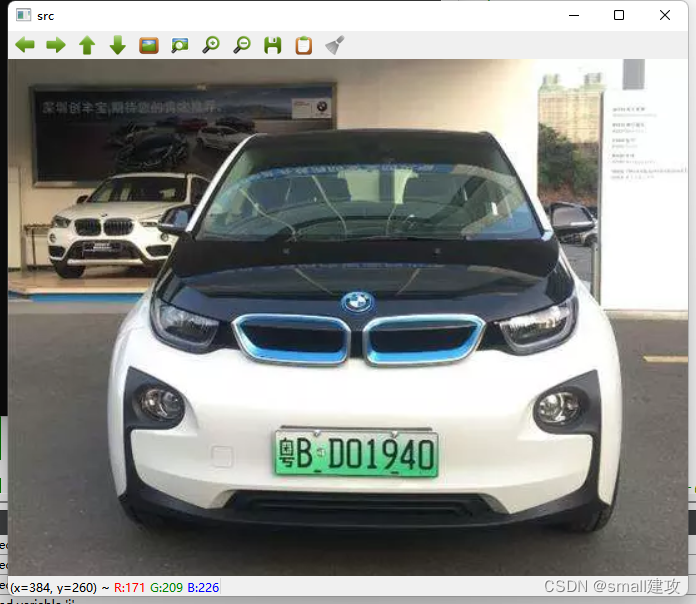Open display properties brush icon

tap(335, 45)
